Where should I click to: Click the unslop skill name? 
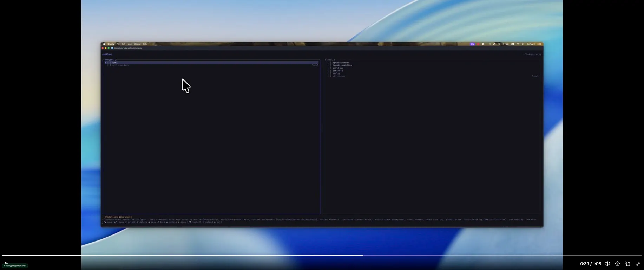(336, 73)
